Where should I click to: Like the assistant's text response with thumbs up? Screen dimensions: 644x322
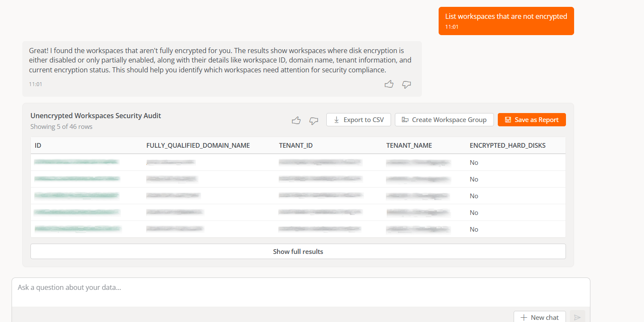pyautogui.click(x=389, y=84)
